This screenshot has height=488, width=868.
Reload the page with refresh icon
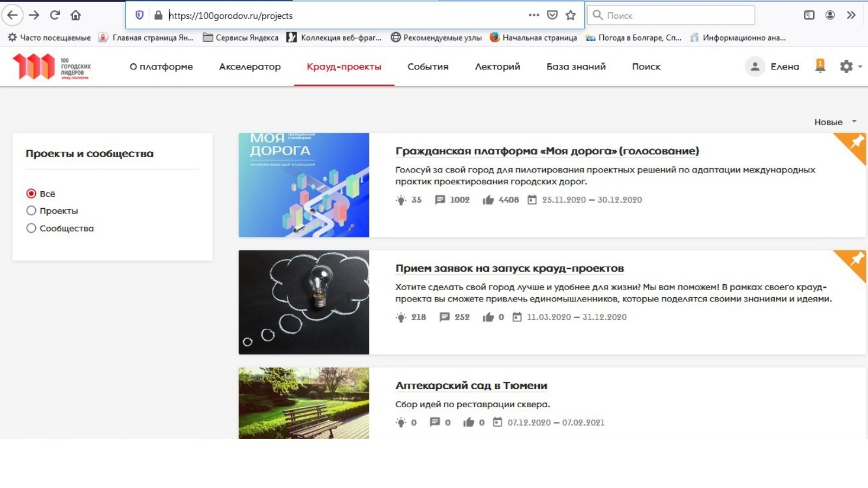tap(55, 15)
